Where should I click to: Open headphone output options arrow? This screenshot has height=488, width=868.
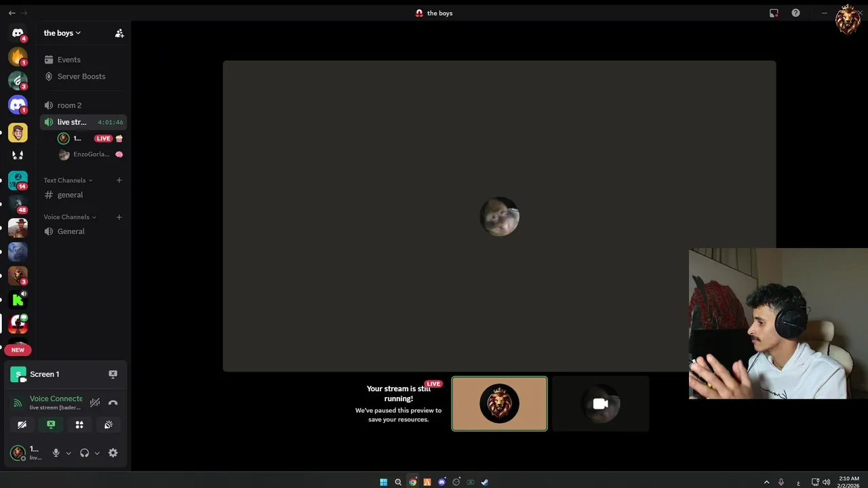coord(97,453)
